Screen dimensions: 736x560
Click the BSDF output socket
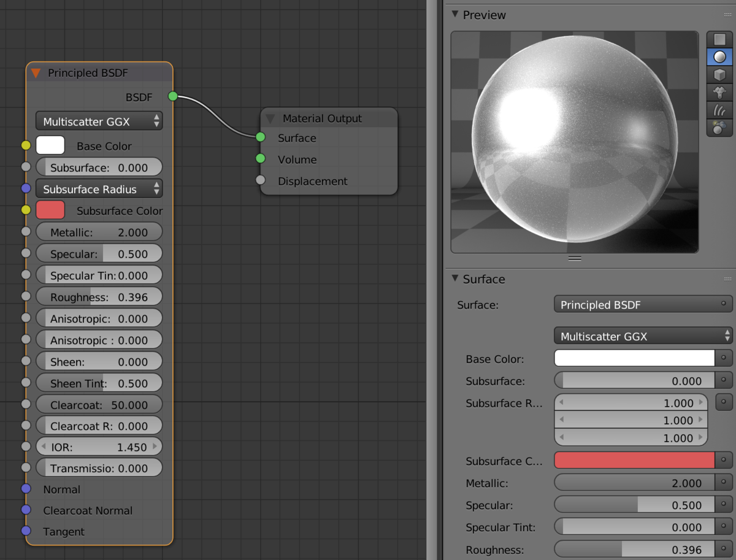pos(173,96)
